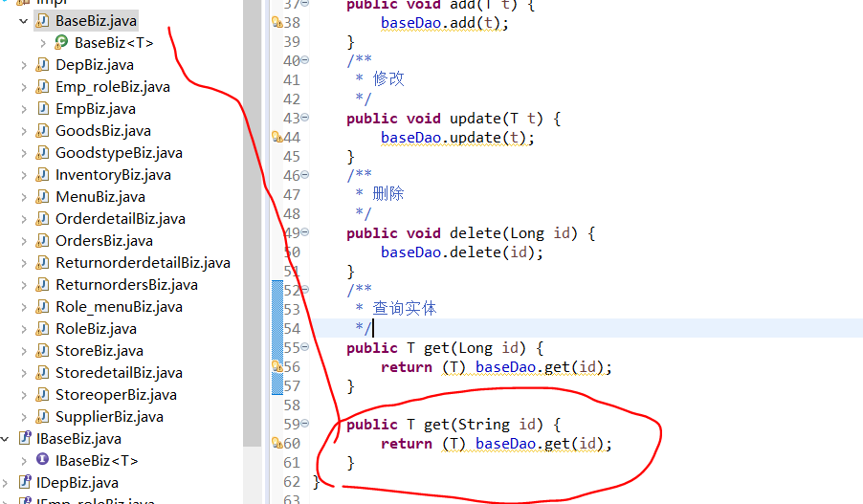The image size is (863, 504).
Task: Click the GoodsBiz.java file icon
Action: [42, 131]
